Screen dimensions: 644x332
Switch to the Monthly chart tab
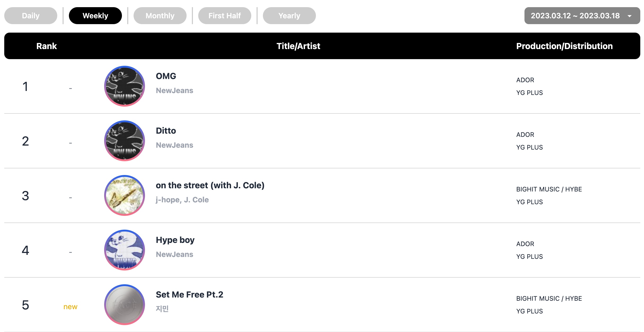pos(160,16)
